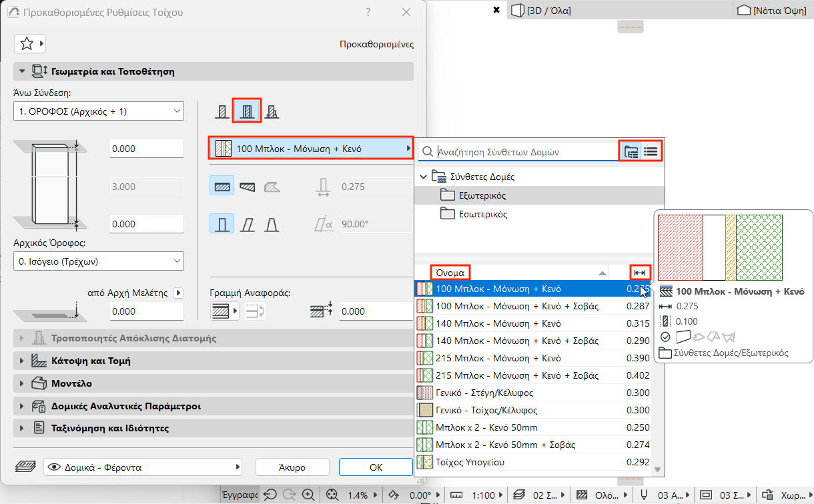
Task: Choose 140 Μπλοκ - Μόνωση + Κενό + Σοβάς
Action: pos(532,341)
